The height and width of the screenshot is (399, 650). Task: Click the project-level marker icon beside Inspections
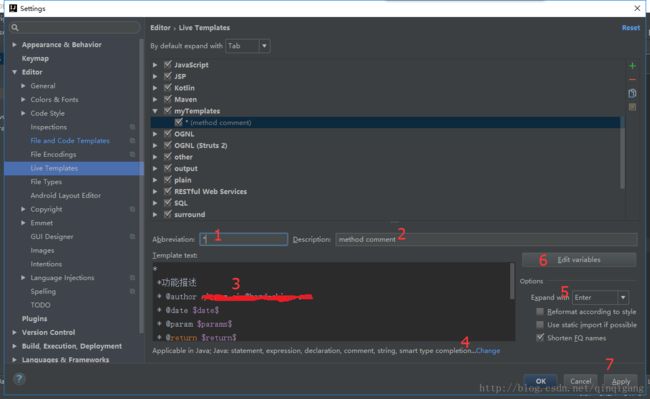pyautogui.click(x=132, y=127)
